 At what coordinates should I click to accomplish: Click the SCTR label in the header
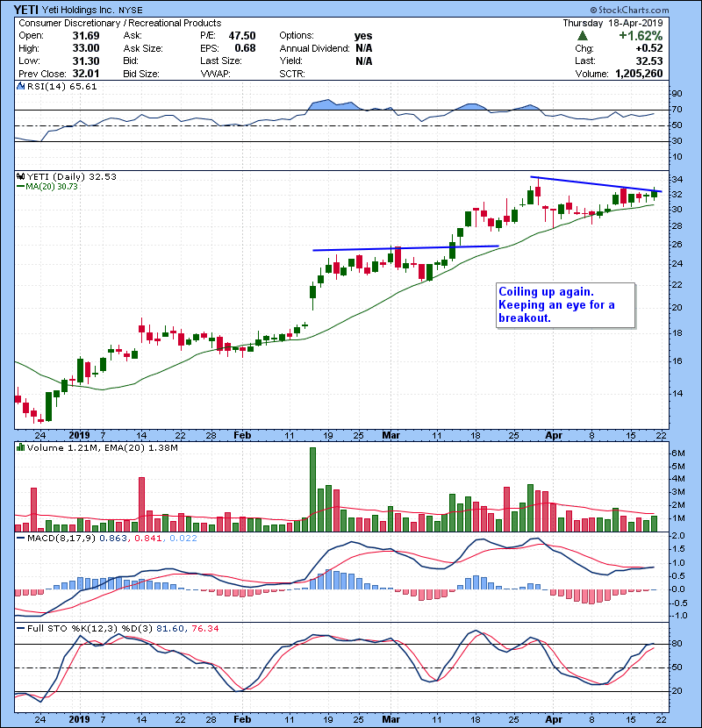(291, 74)
